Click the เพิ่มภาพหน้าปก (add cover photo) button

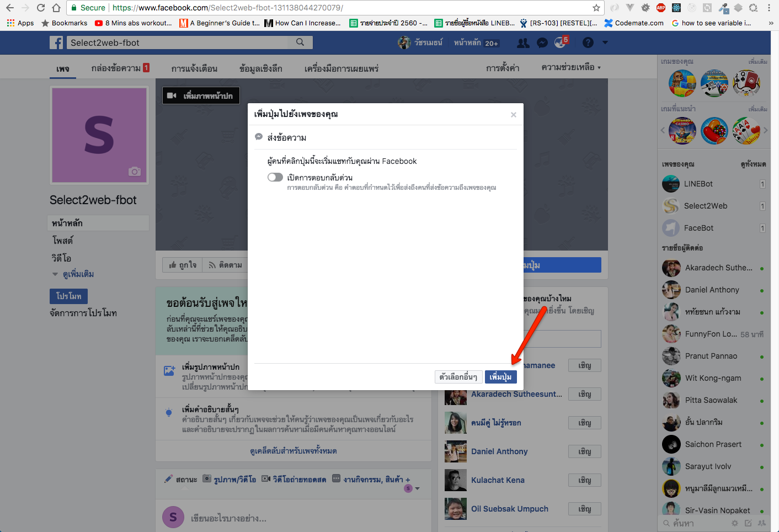pos(201,95)
